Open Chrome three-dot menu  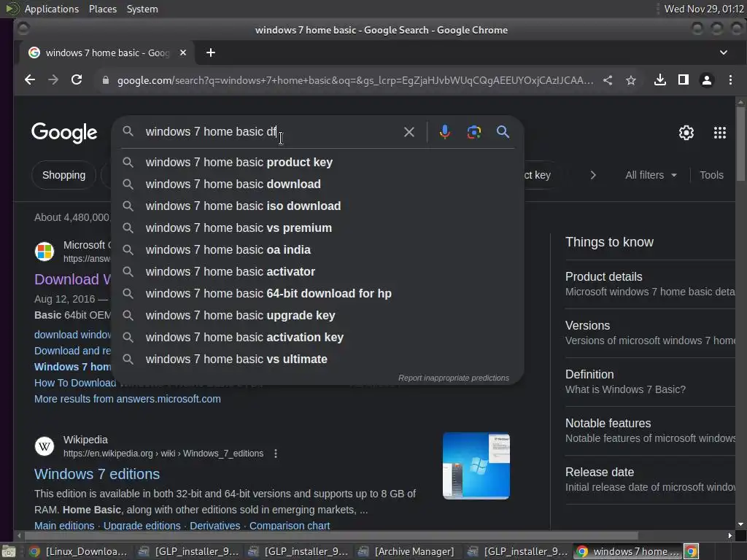(x=730, y=80)
